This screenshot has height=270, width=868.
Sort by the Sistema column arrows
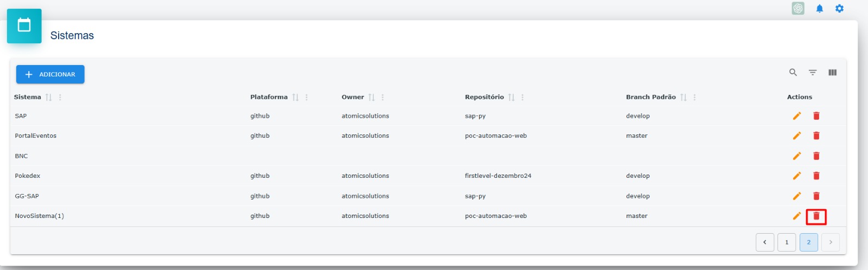pyautogui.click(x=49, y=97)
